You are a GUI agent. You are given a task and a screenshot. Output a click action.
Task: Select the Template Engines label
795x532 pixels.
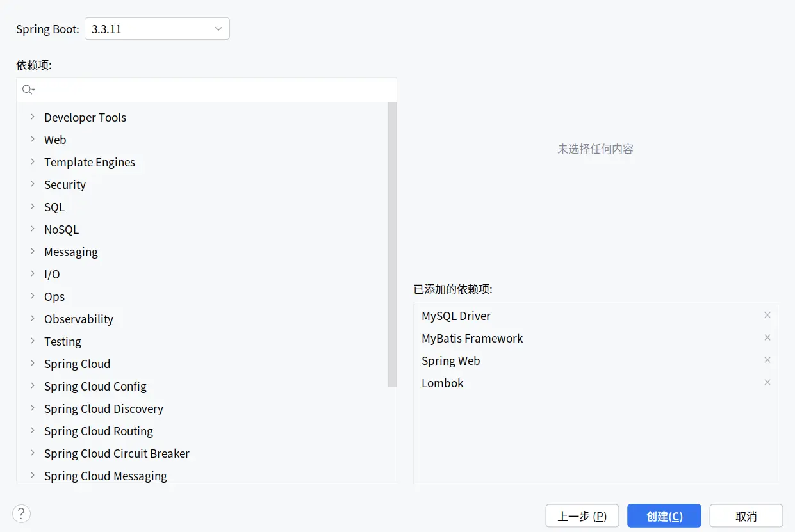(x=90, y=163)
